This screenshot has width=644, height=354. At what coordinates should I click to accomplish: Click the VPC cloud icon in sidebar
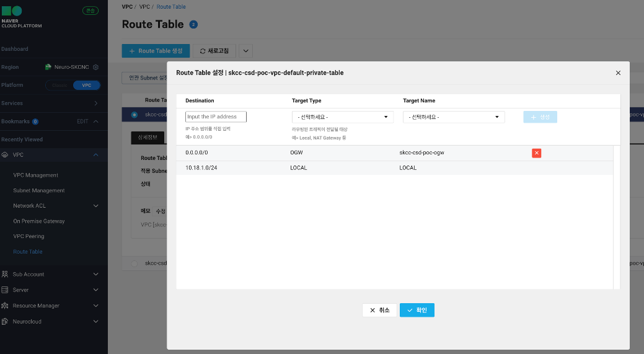click(5, 155)
